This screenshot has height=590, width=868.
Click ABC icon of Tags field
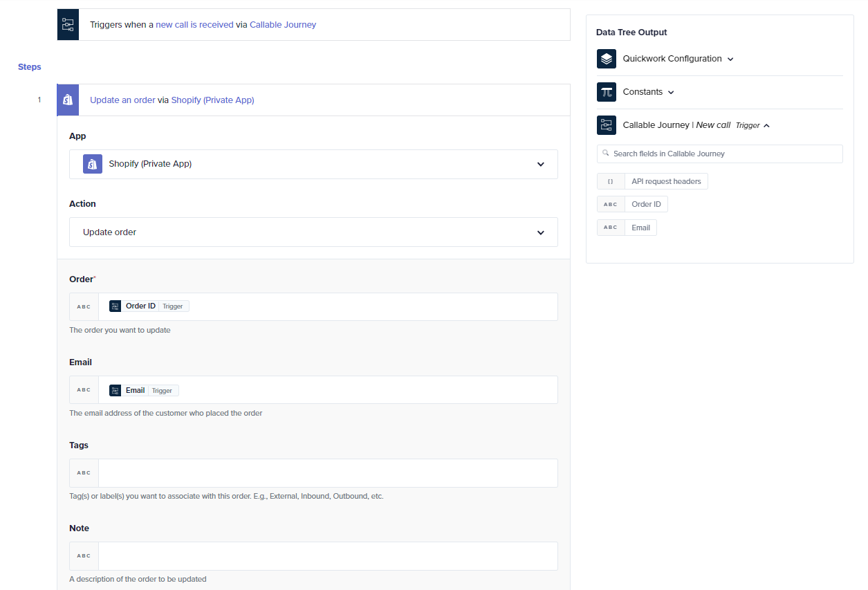pyautogui.click(x=84, y=472)
